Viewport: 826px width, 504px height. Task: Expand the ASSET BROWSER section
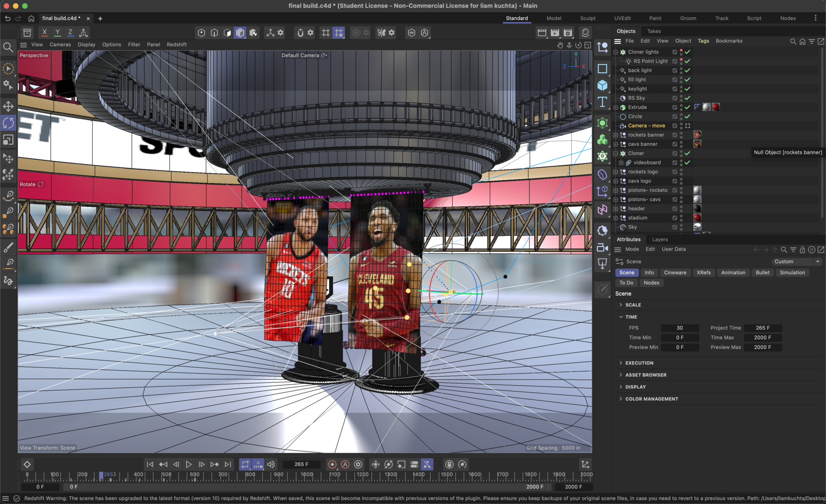tap(621, 375)
